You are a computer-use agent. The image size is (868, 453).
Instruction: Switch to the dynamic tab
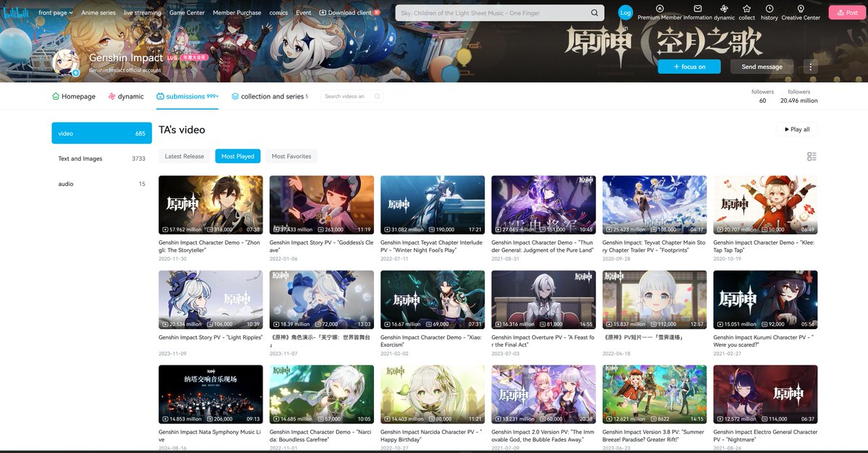point(126,96)
